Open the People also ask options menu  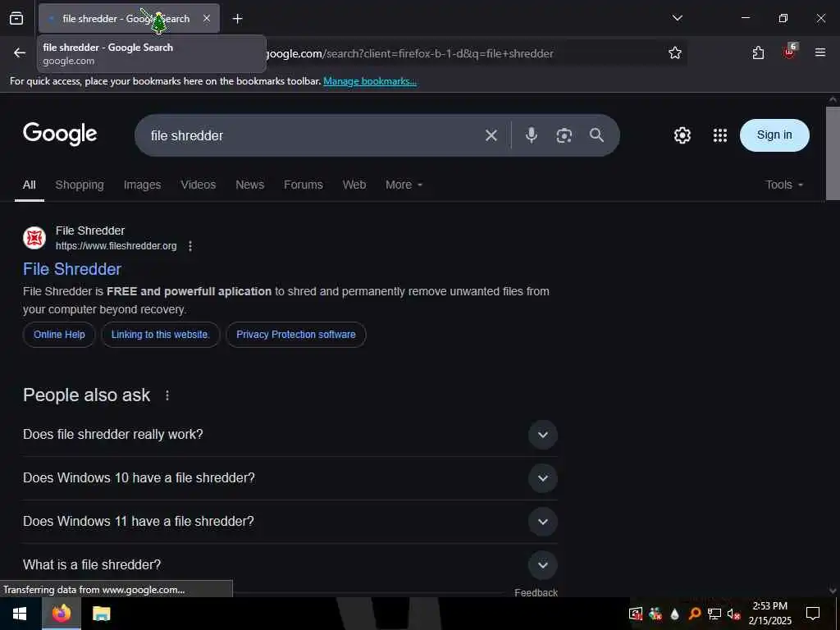167,395
